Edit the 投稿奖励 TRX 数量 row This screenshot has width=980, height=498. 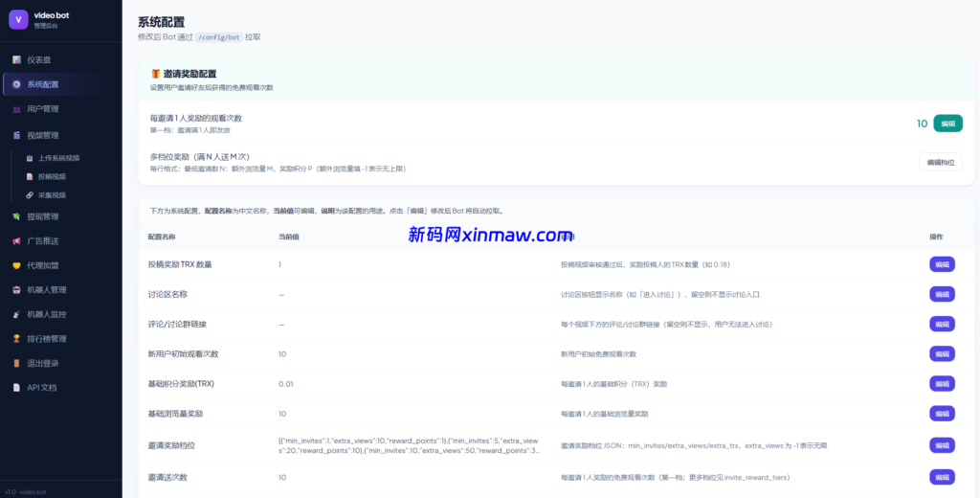point(942,264)
